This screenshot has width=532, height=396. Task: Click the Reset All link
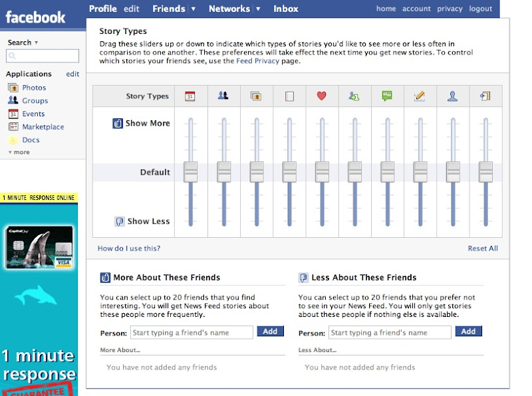(x=483, y=248)
